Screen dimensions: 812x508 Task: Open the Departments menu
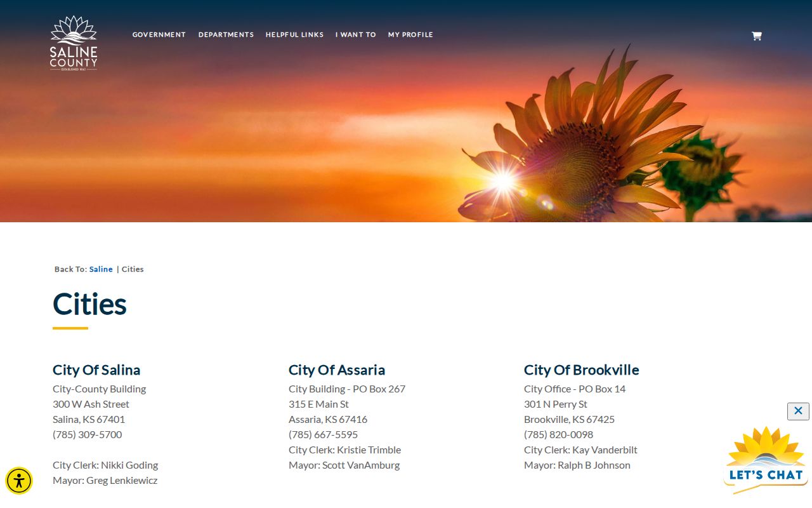226,35
